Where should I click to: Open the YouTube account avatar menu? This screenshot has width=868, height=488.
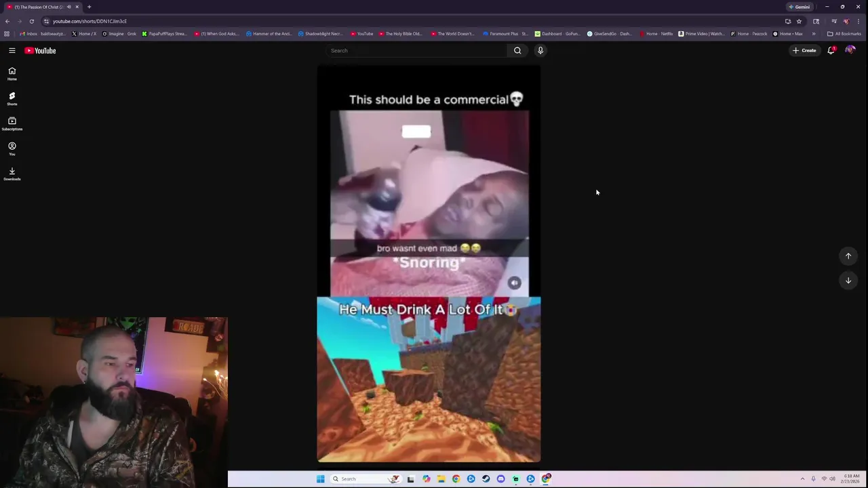(x=850, y=50)
